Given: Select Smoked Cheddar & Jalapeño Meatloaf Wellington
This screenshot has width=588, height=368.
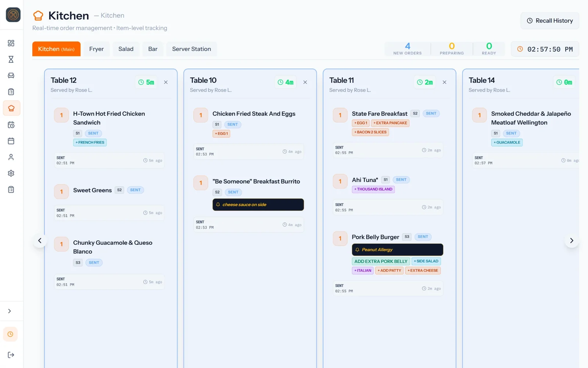Looking at the screenshot, I should pos(531,118).
